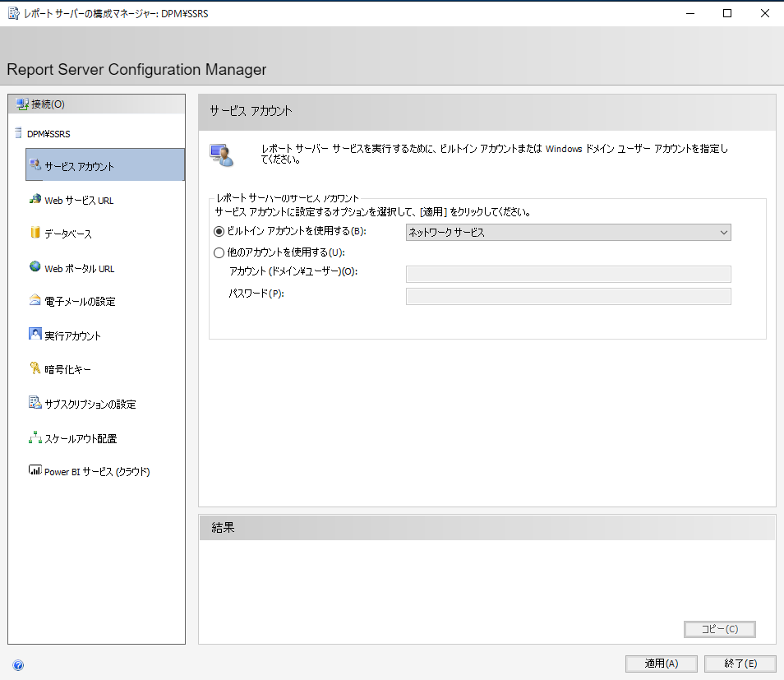The image size is (784, 680).
Task: Click the コピー(C) copy button
Action: (720, 629)
